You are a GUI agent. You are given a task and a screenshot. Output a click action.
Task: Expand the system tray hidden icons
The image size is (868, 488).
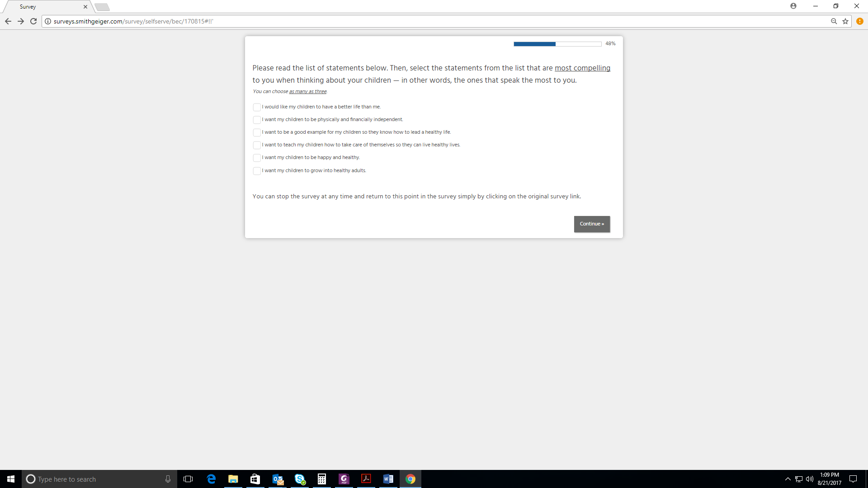(x=788, y=479)
